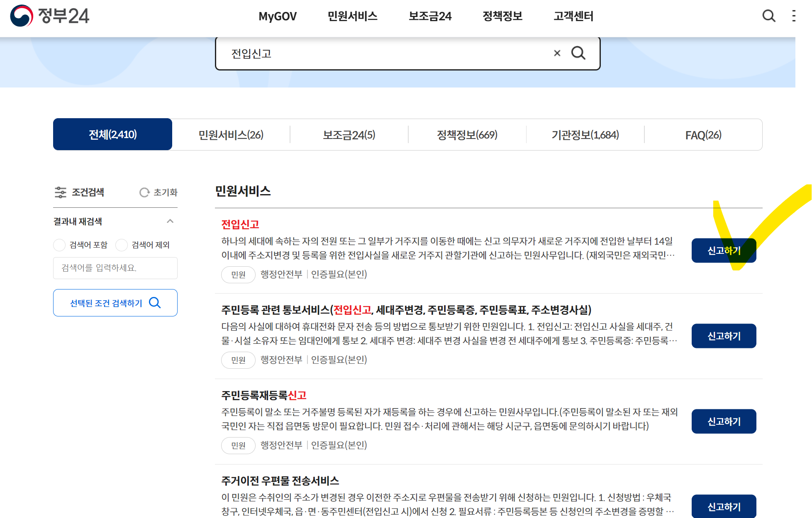Click the 조건검색 filter icon
812x518 pixels.
(x=60, y=192)
